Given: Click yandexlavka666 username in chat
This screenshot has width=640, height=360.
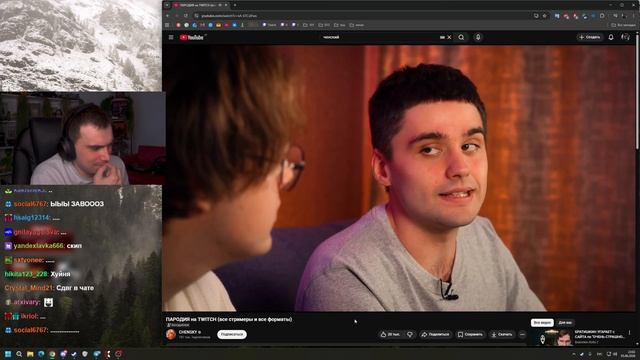Looking at the screenshot, I should 39,246.
